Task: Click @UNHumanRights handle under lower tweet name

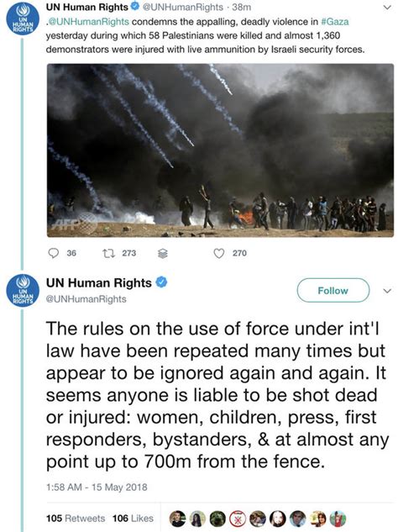Action: (x=86, y=299)
